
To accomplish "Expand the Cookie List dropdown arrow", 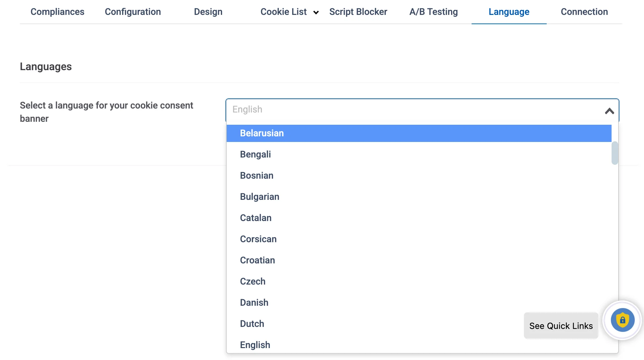I will click(316, 13).
